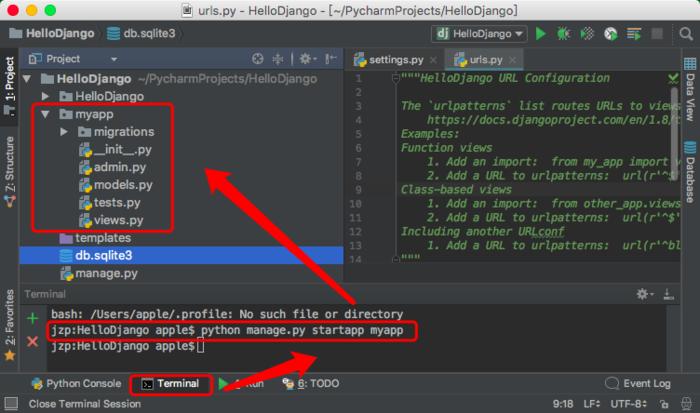Image resolution: width=700 pixels, height=413 pixels.
Task: Collapse the myapp folder
Action: pyautogui.click(x=45, y=114)
